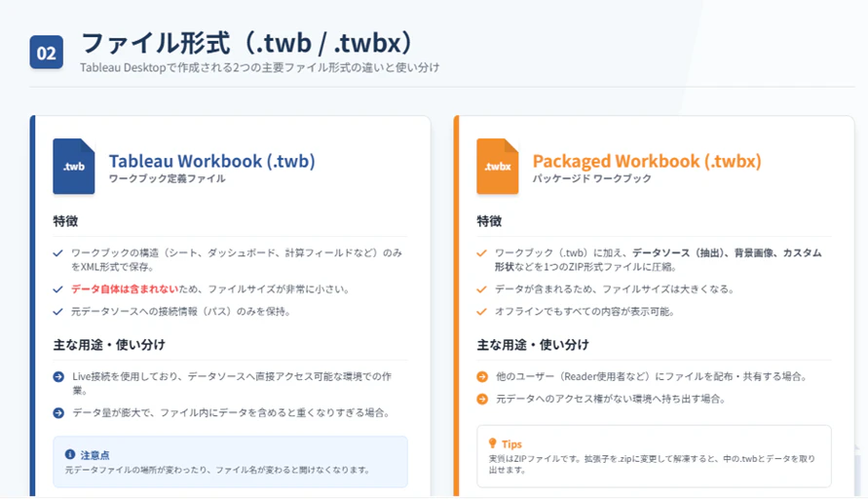Click arrow icon beside データ量が膨大で item
The image size is (868, 499).
pos(58,412)
